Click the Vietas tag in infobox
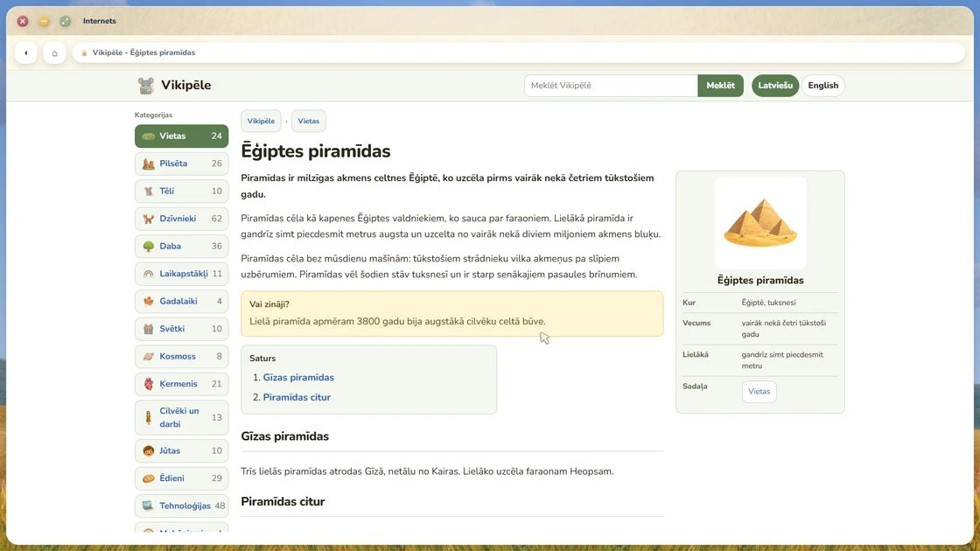Screen dimensions: 980x551 [759, 392]
